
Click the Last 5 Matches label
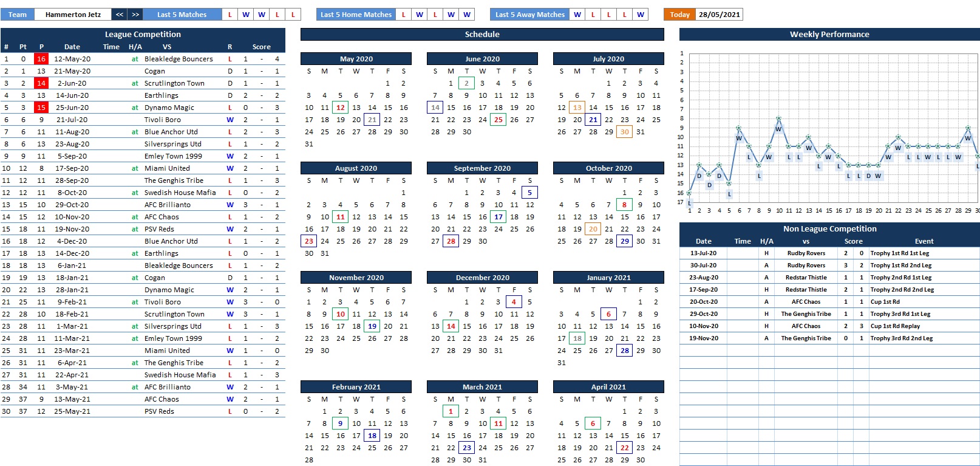coord(182,15)
